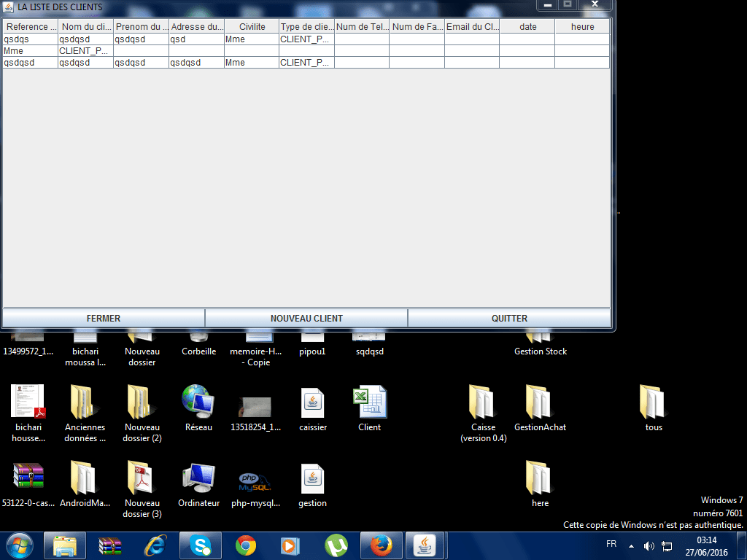Viewport: 747px width, 560px height.
Task: Open Internet Explorer from the taskbar
Action: [155, 545]
